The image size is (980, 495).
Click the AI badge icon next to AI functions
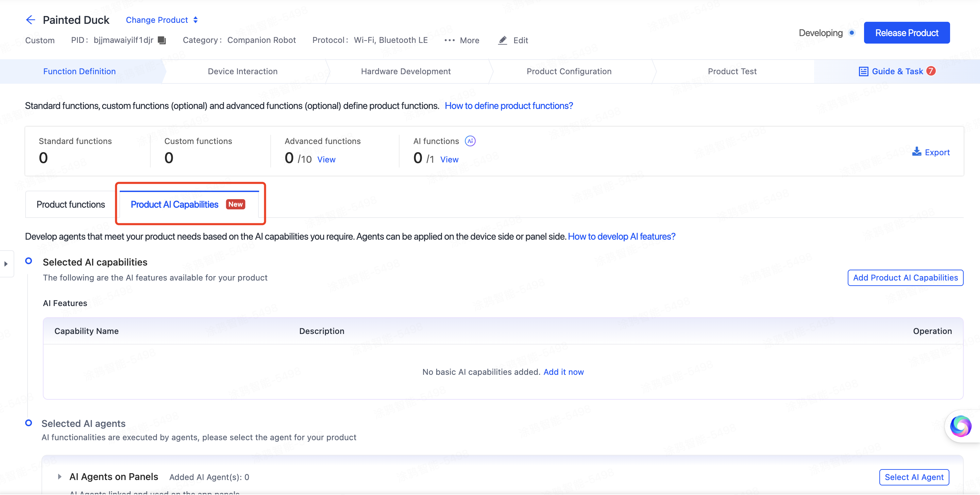(470, 141)
